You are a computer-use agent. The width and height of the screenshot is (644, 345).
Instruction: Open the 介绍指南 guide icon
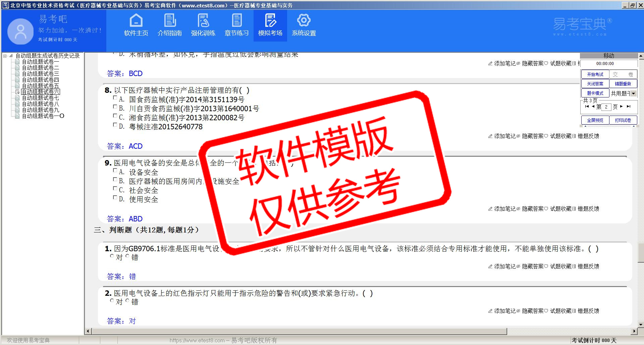170,25
